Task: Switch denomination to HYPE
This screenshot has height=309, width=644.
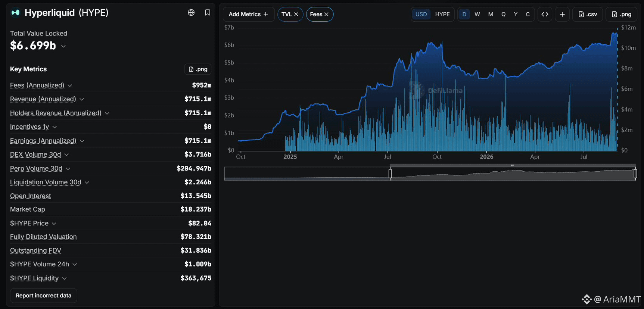Action: click(x=442, y=14)
